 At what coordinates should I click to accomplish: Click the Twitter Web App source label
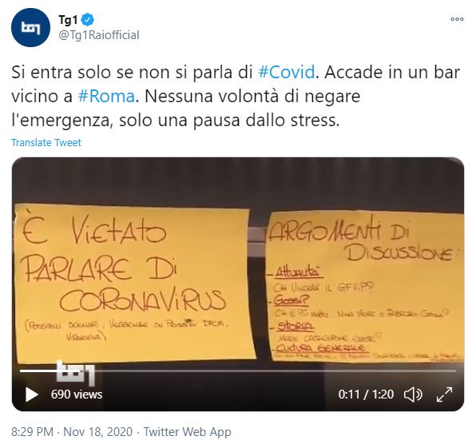coord(187,431)
